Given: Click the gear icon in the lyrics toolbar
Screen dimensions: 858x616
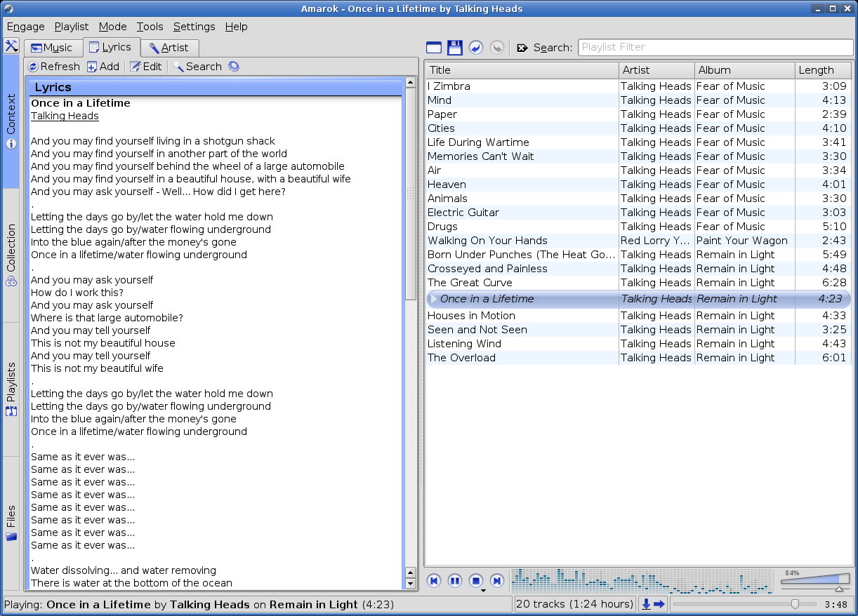Looking at the screenshot, I should click(x=234, y=67).
